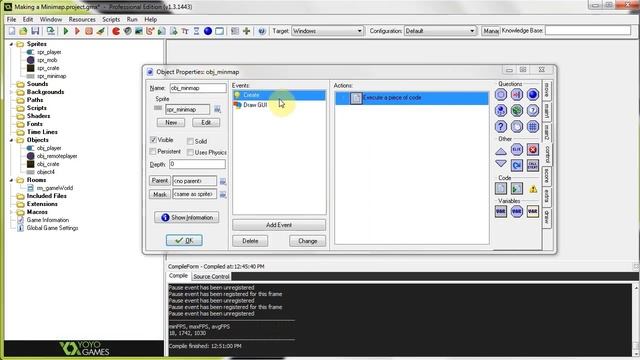Select obj_remoteplayer in the resource tree
Viewport: 640px width, 360px height.
(57, 156)
